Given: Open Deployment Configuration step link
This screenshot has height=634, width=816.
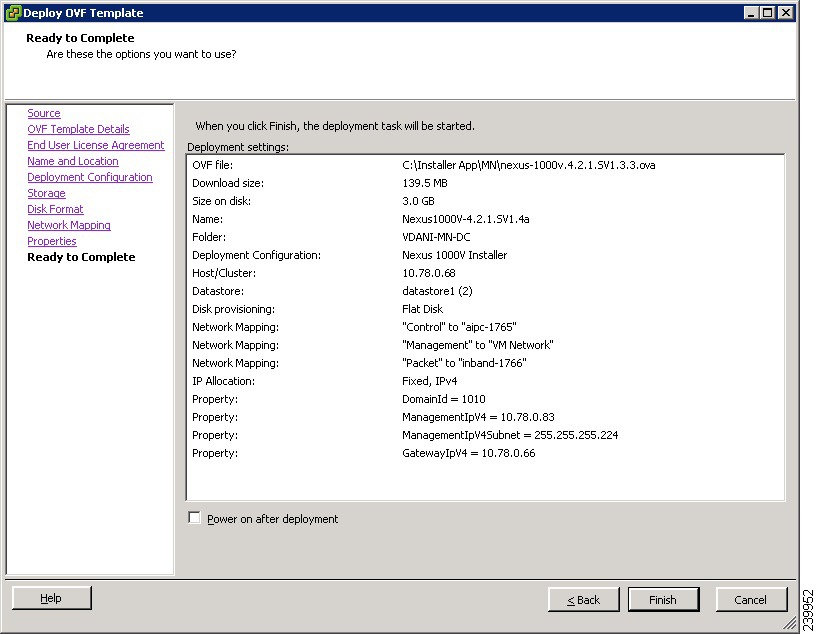Looking at the screenshot, I should [x=90, y=177].
